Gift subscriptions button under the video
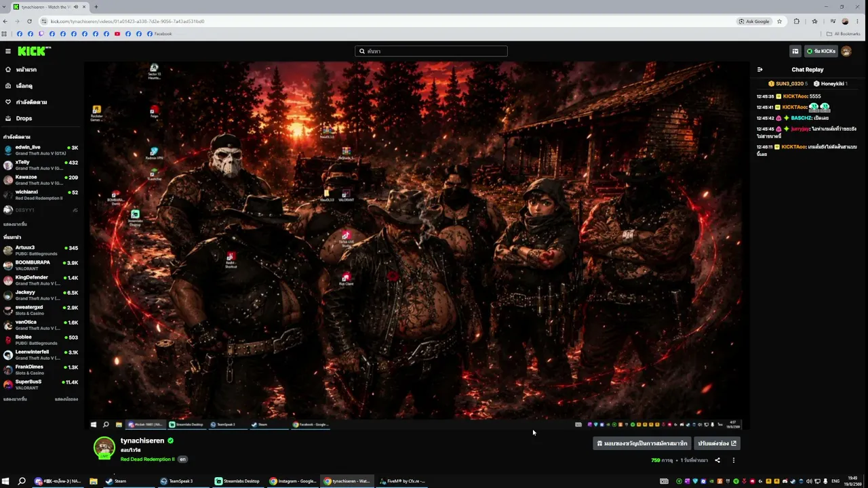 [x=642, y=443]
